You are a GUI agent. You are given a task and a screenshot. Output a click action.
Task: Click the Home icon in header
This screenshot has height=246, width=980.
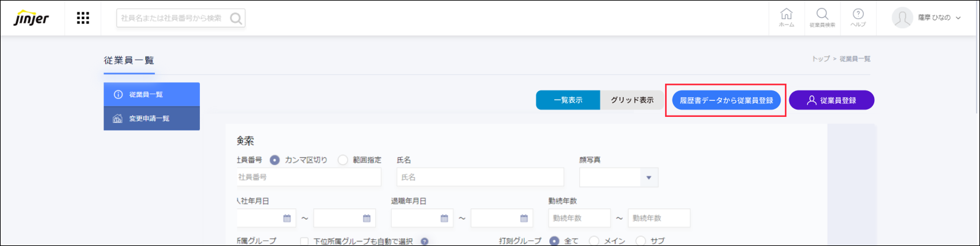tap(786, 17)
